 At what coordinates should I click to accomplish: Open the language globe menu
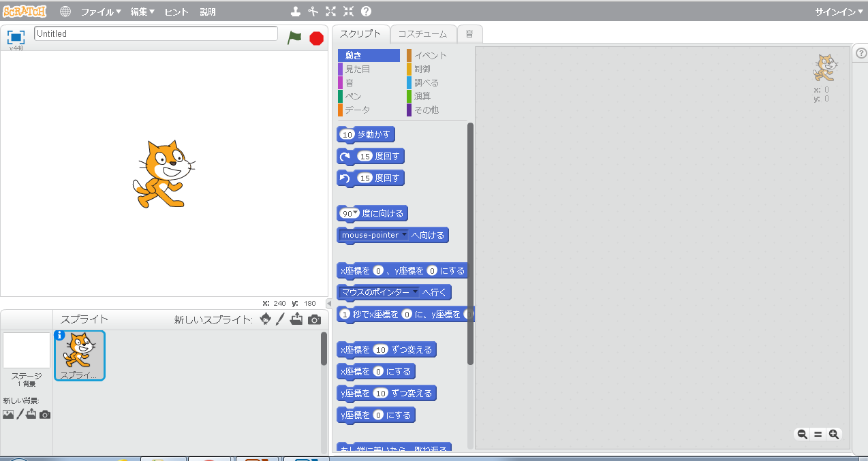(65, 12)
